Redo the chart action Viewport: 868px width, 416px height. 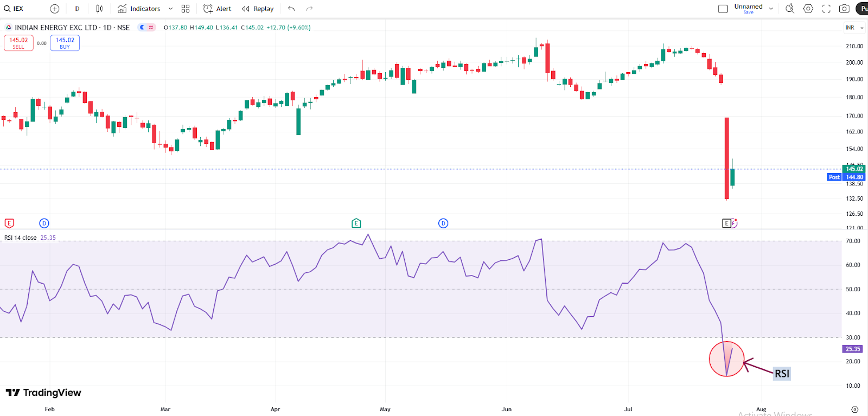pyautogui.click(x=309, y=9)
